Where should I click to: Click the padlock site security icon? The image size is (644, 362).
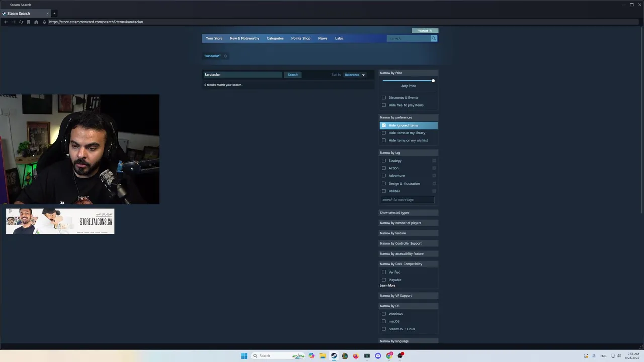[x=44, y=22]
